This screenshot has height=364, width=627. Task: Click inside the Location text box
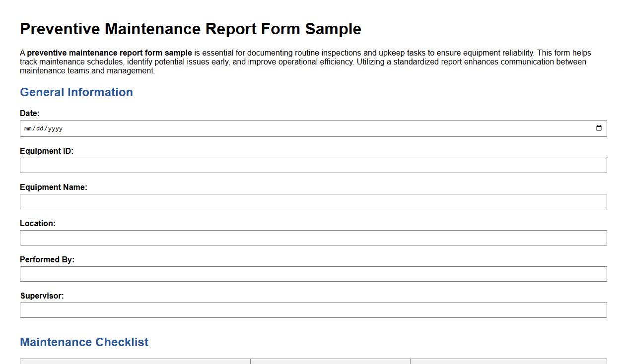313,238
